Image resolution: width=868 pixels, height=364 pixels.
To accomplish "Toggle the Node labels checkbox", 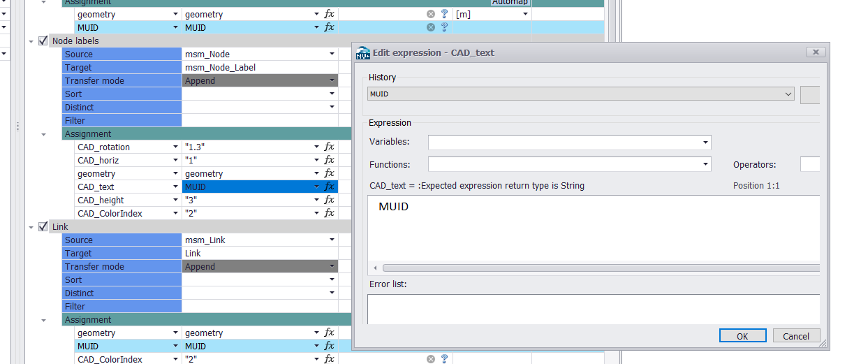I will pos(43,41).
